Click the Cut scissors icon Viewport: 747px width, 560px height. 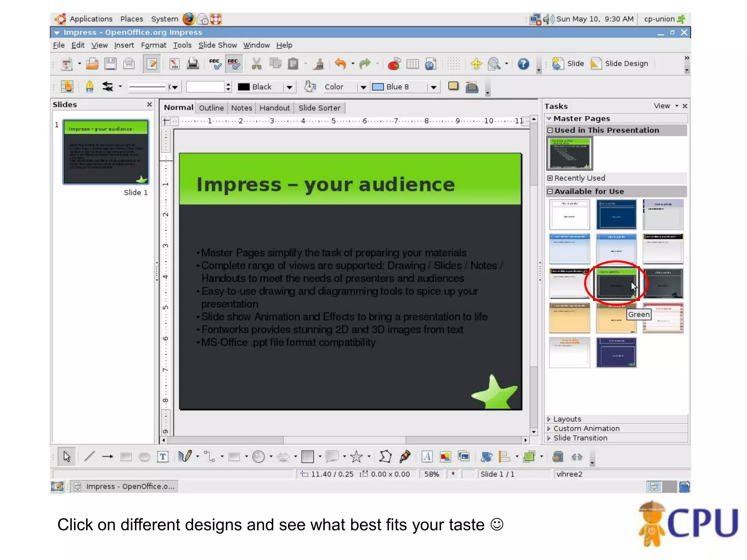click(257, 64)
